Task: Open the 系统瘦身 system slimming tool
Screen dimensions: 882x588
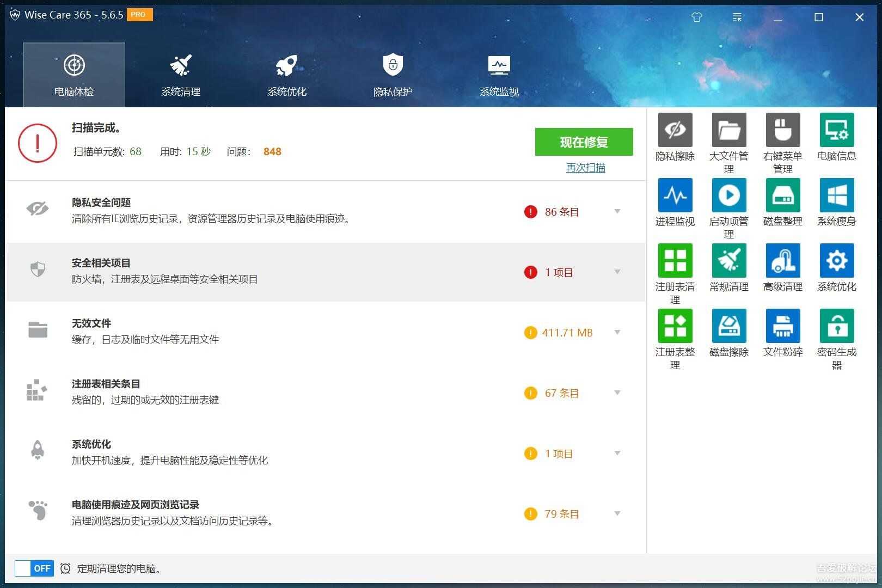Action: click(x=836, y=196)
